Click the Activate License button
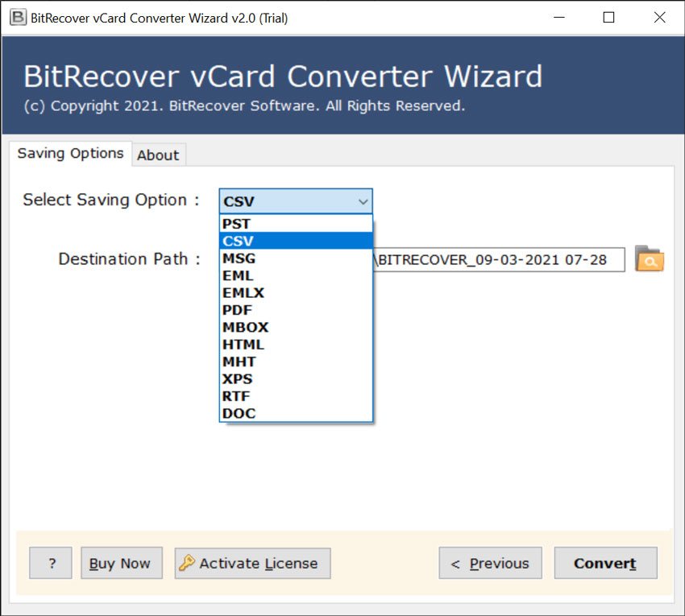Image resolution: width=685 pixels, height=616 pixels. coord(252,563)
